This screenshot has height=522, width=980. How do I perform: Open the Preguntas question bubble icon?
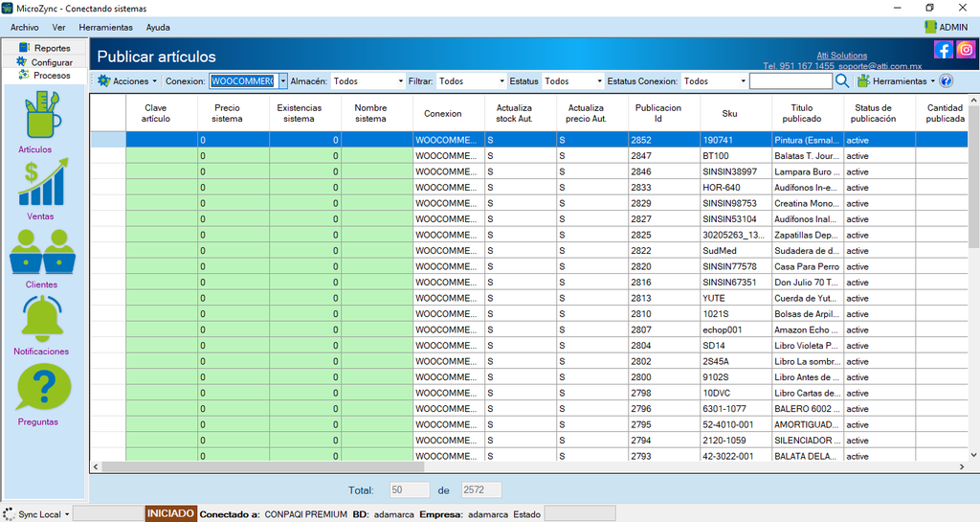click(x=44, y=388)
